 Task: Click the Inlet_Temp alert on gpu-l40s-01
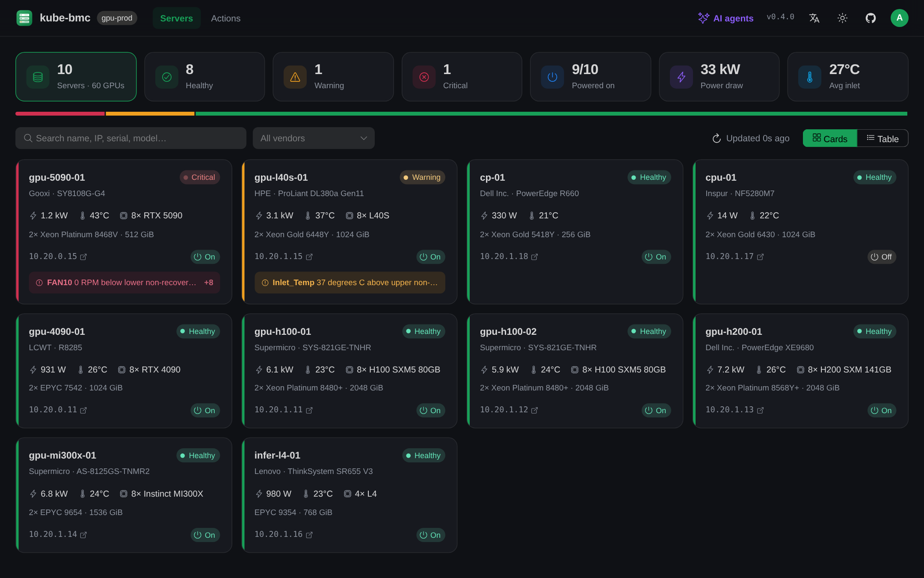(350, 283)
